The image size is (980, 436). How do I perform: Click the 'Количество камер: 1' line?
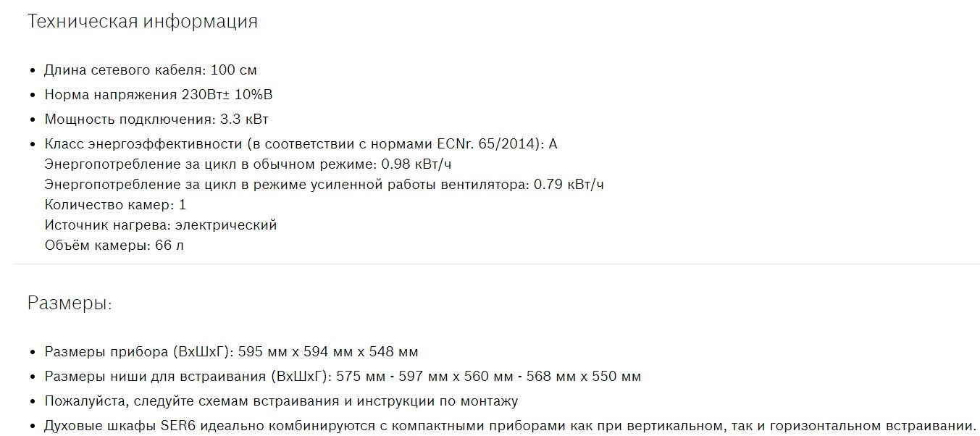pyautogui.click(x=115, y=205)
